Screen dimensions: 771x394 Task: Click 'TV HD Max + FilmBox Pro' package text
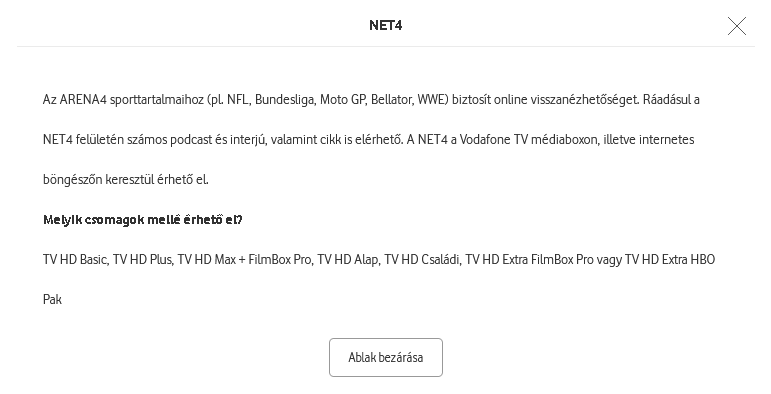coord(245,260)
